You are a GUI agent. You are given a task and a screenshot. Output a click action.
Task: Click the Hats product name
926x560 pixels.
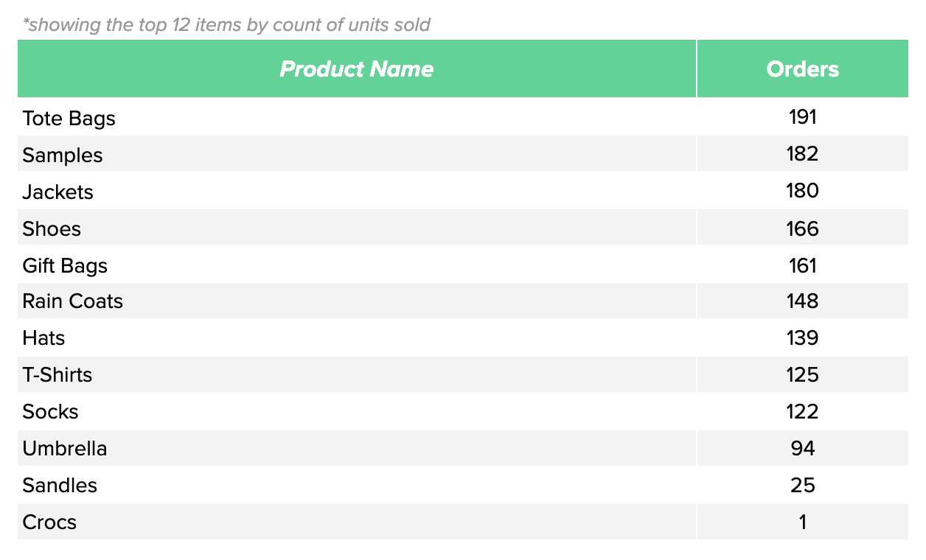(43, 337)
